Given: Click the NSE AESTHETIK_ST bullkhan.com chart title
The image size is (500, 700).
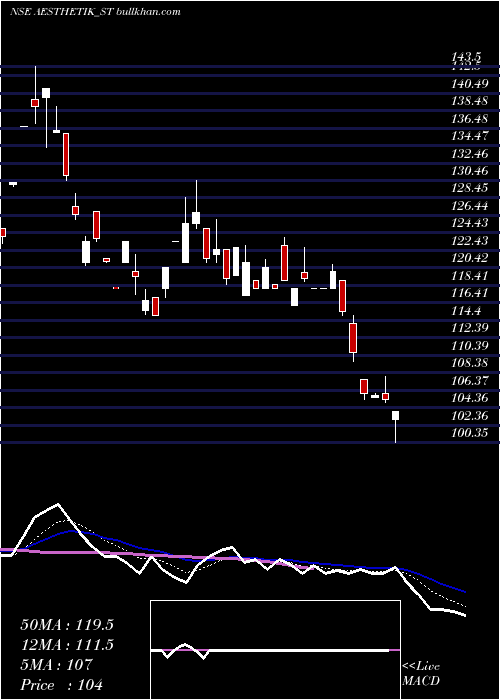Looking at the screenshot, I should pyautogui.click(x=95, y=12).
